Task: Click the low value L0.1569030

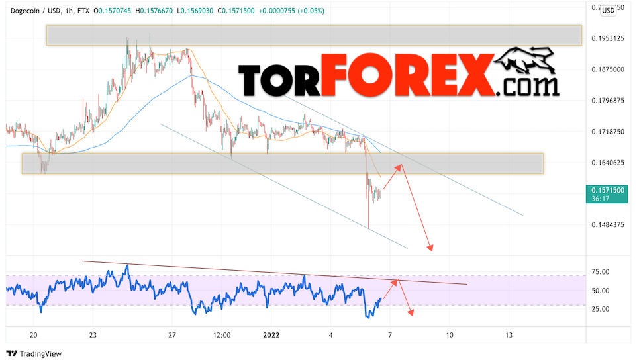Action: tap(195, 11)
